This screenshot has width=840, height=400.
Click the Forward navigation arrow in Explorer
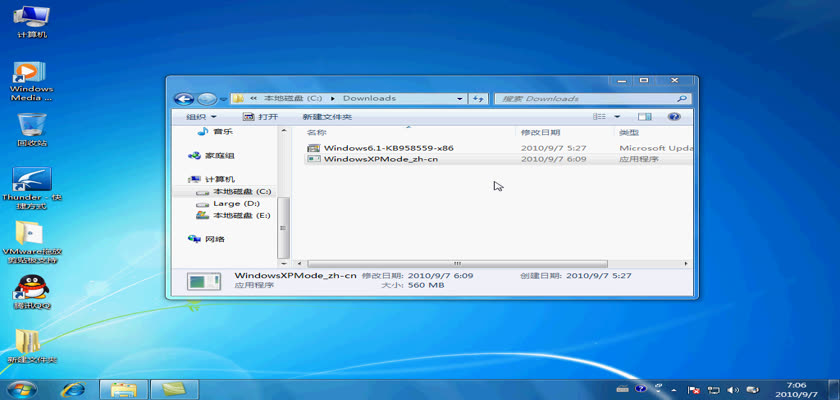206,99
